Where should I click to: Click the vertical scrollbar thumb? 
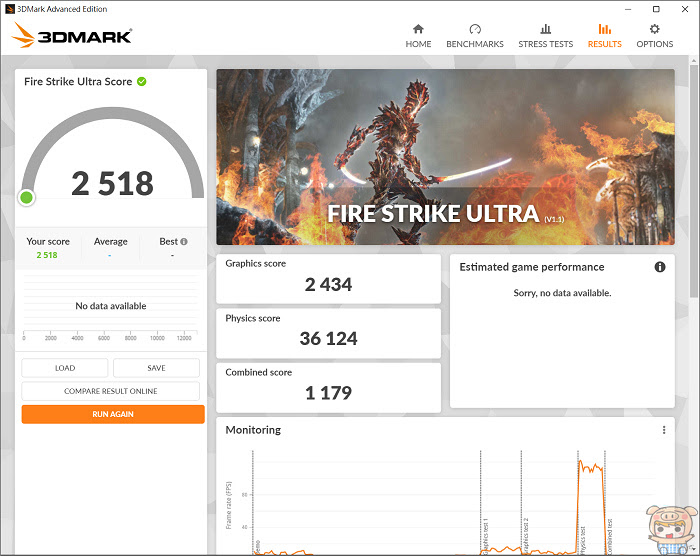point(693,181)
